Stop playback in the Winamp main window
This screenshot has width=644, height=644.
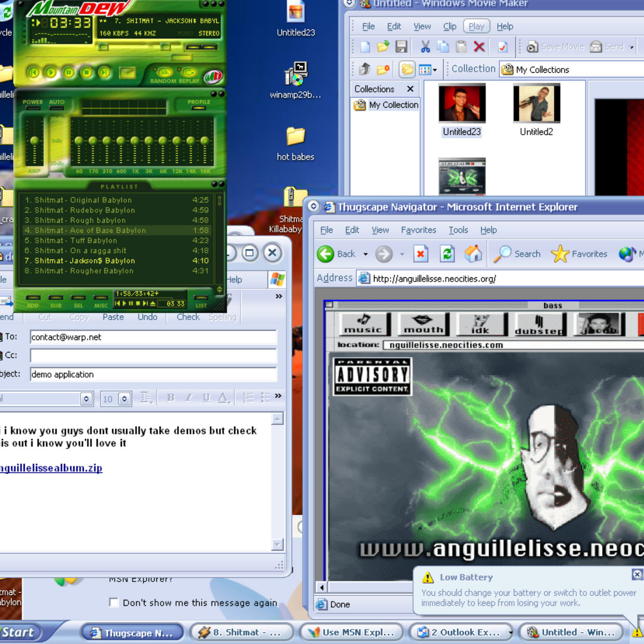point(86,72)
